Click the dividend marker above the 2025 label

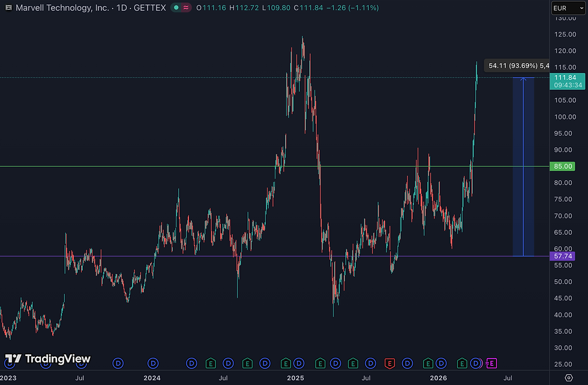click(x=299, y=363)
